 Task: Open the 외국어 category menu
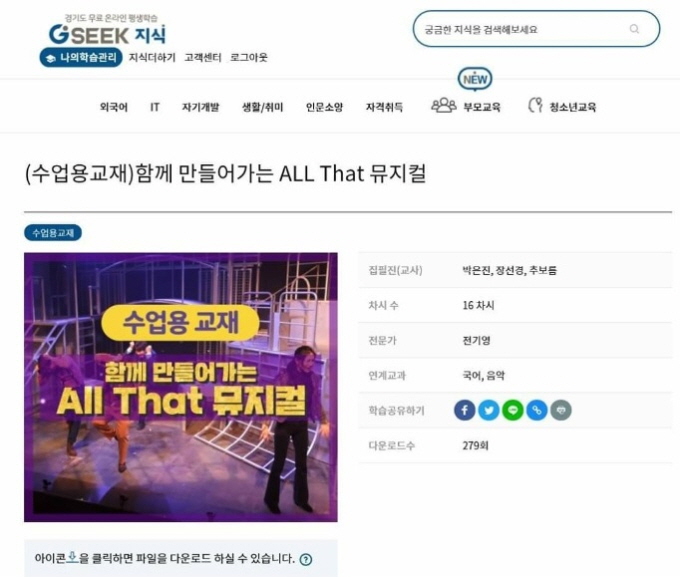click(114, 107)
